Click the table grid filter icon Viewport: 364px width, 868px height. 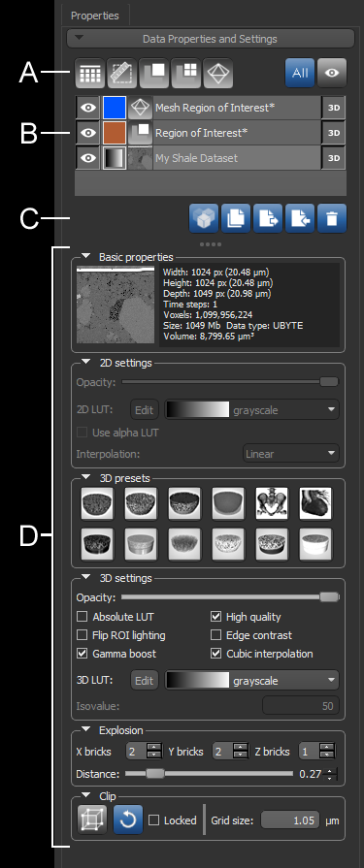click(x=90, y=73)
